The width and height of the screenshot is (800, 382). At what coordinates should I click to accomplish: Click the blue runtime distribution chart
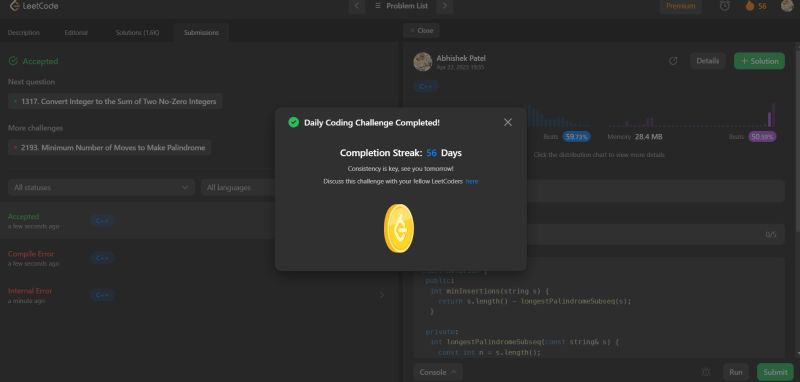click(x=558, y=116)
